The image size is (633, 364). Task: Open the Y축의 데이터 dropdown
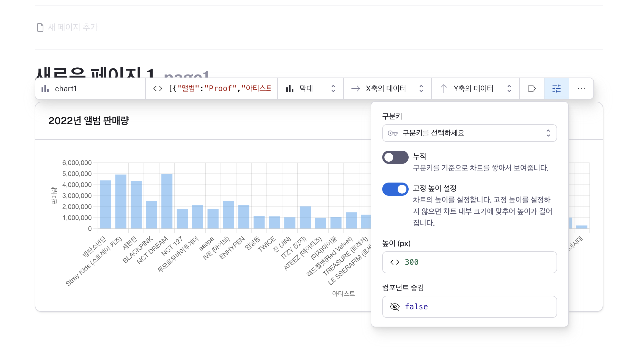point(475,89)
